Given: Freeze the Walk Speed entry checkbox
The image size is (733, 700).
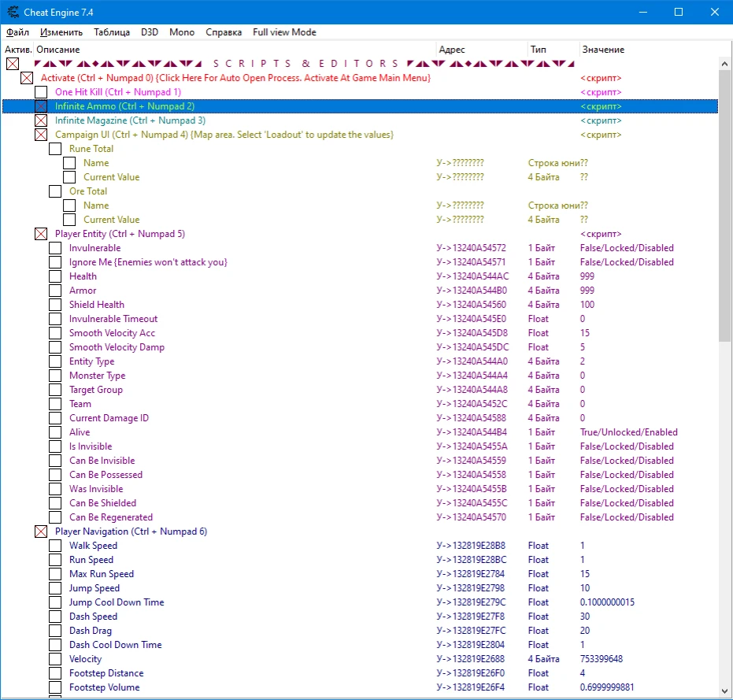Looking at the screenshot, I should coord(55,546).
